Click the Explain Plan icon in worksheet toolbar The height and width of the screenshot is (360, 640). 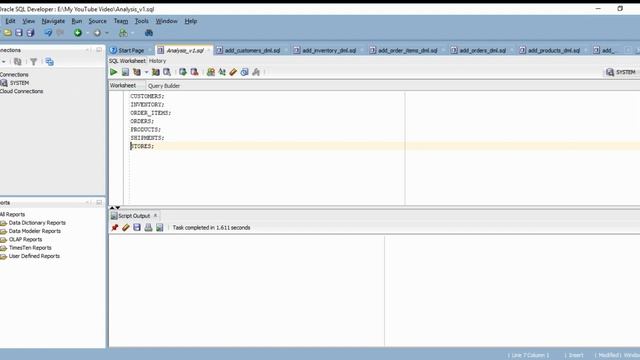tap(137, 72)
